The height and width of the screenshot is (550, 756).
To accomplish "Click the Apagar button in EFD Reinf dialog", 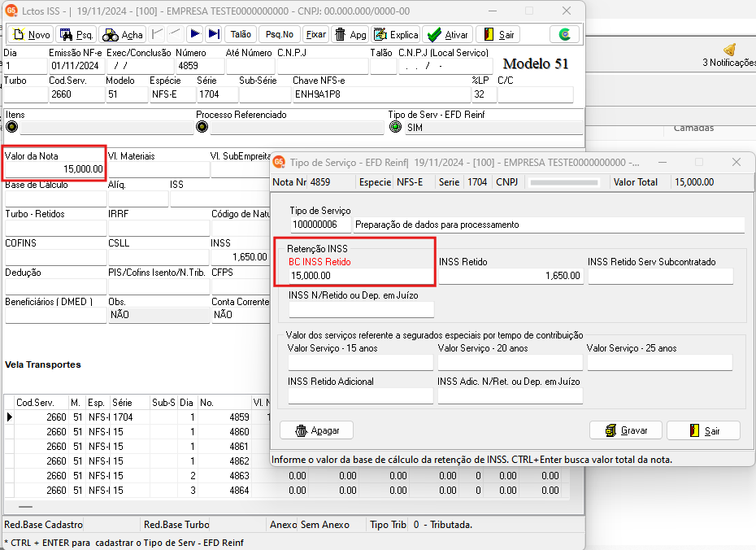I will tap(317, 430).
